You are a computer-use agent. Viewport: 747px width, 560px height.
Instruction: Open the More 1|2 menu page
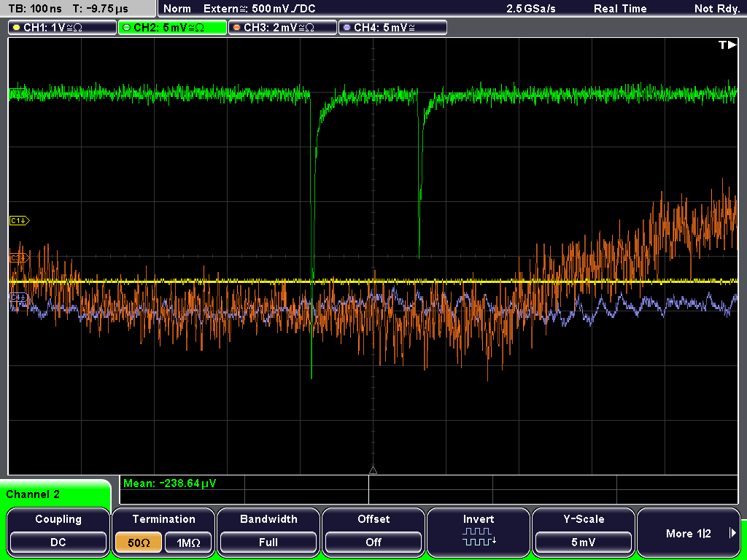pyautogui.click(x=689, y=532)
